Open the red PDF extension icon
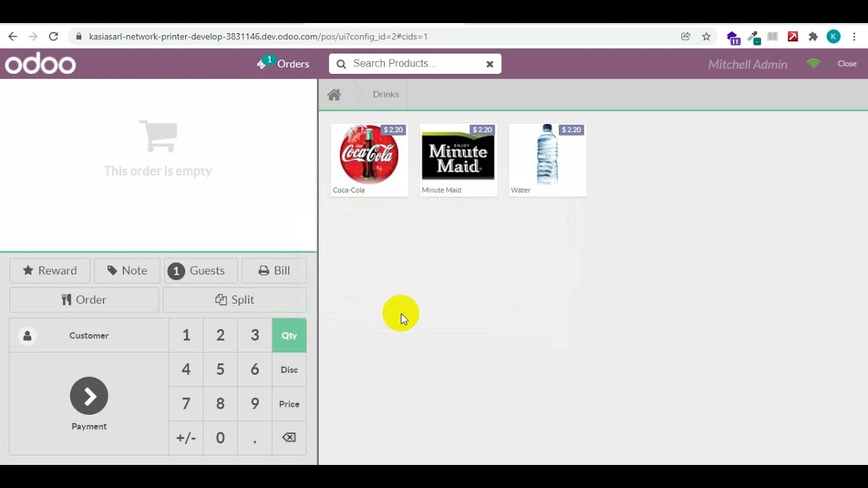 [x=793, y=37]
